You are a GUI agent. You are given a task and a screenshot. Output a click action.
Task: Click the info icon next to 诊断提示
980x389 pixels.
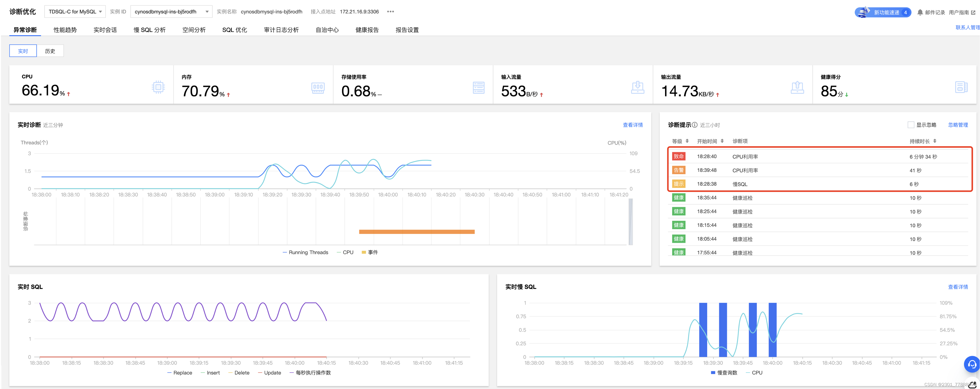pos(695,125)
